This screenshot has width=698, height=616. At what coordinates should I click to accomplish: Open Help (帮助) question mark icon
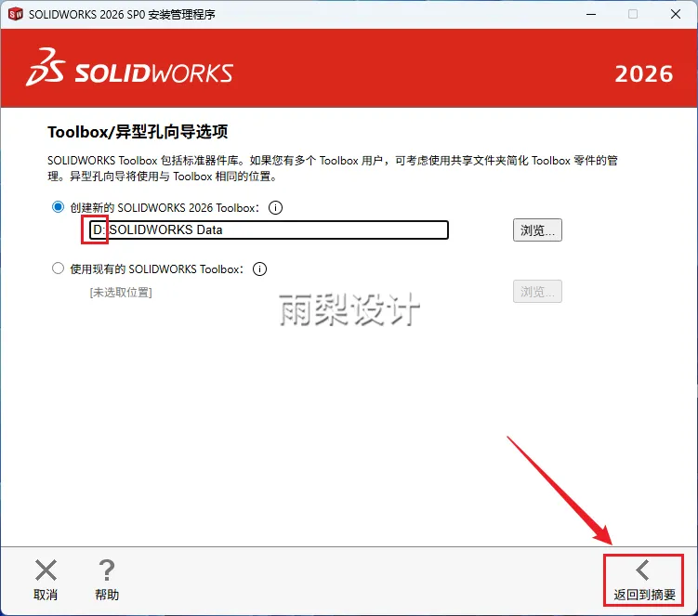[x=107, y=570]
